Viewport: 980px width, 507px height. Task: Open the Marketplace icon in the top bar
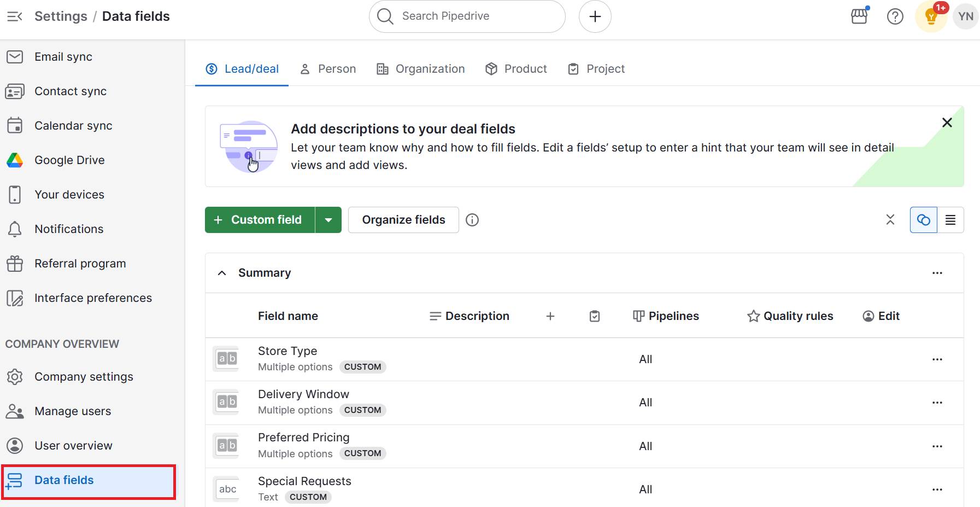coord(859,16)
